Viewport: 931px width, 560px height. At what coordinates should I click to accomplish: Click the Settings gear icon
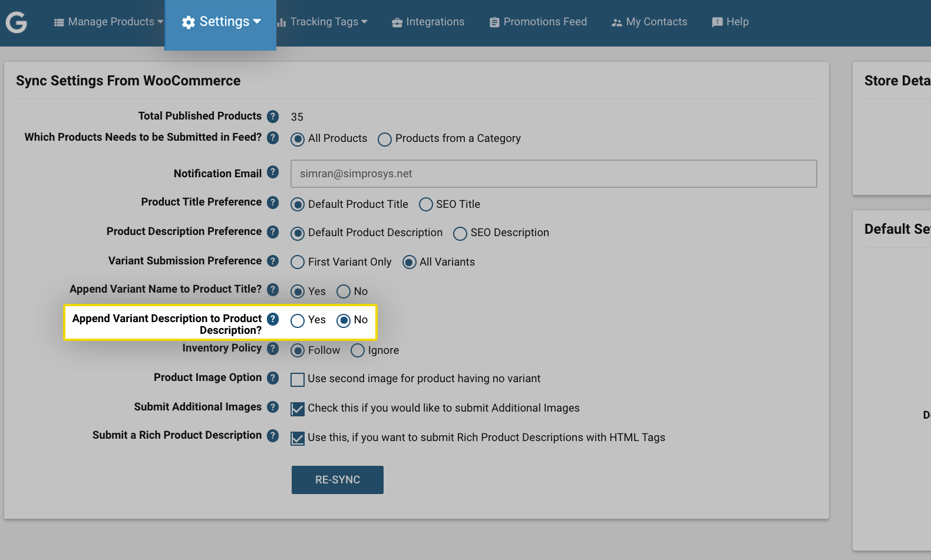[x=189, y=22]
